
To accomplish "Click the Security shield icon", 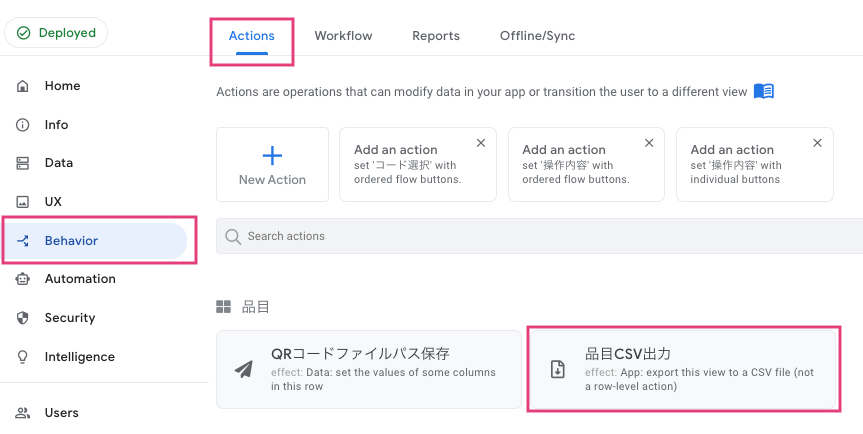I will click(23, 318).
